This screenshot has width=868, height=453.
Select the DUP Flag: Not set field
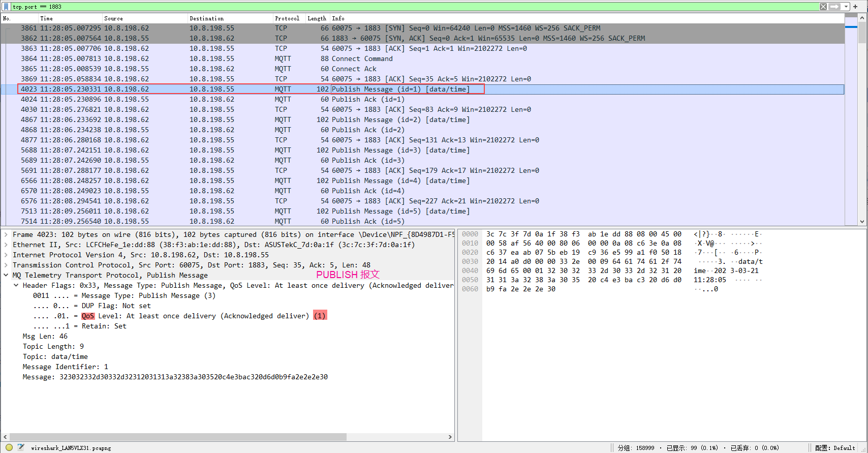pyautogui.click(x=92, y=306)
